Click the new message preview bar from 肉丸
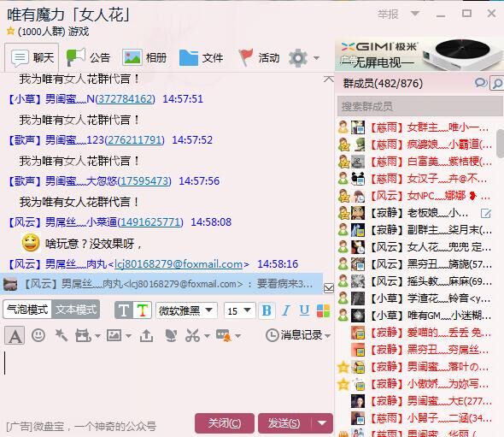 (161, 284)
